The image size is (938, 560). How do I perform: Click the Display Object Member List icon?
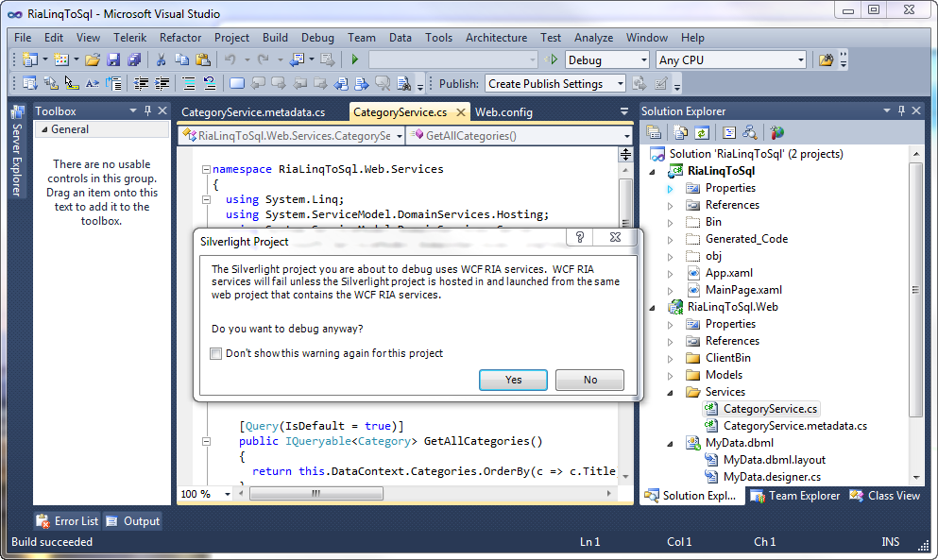coord(30,84)
